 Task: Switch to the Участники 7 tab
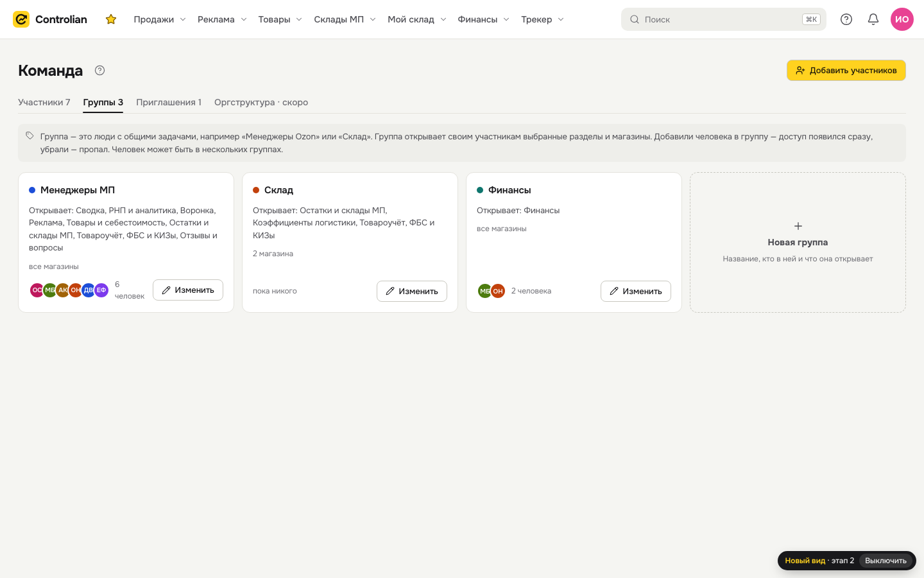(44, 102)
